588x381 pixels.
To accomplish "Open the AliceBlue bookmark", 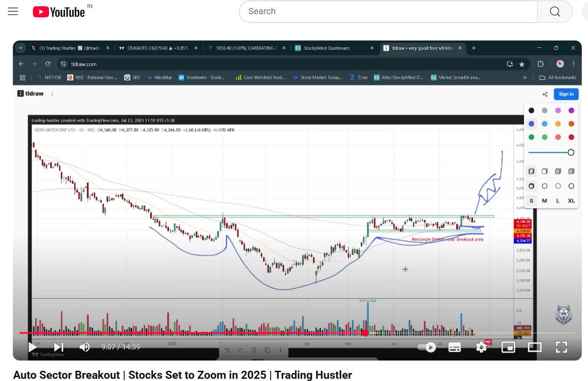I will pos(159,77).
